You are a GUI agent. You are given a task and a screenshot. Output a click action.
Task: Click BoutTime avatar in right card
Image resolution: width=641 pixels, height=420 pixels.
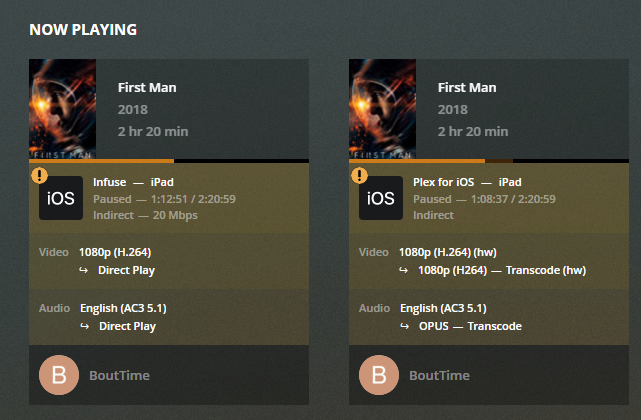tap(377, 375)
